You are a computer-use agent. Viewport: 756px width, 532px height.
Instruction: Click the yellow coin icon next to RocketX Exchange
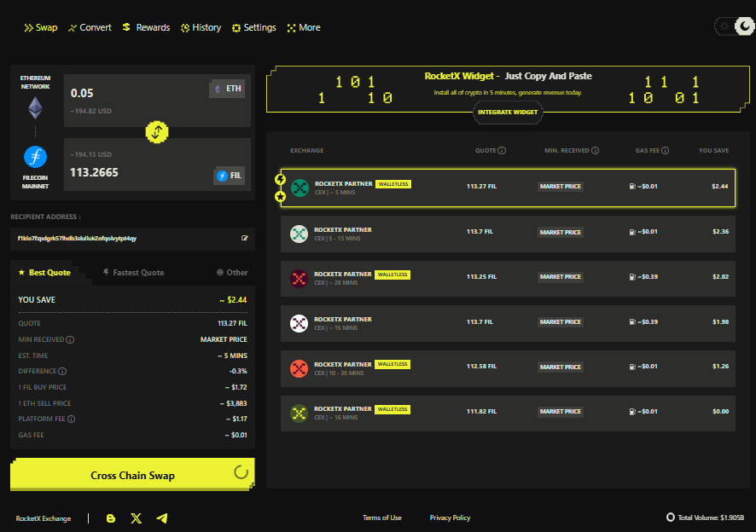[x=111, y=518]
